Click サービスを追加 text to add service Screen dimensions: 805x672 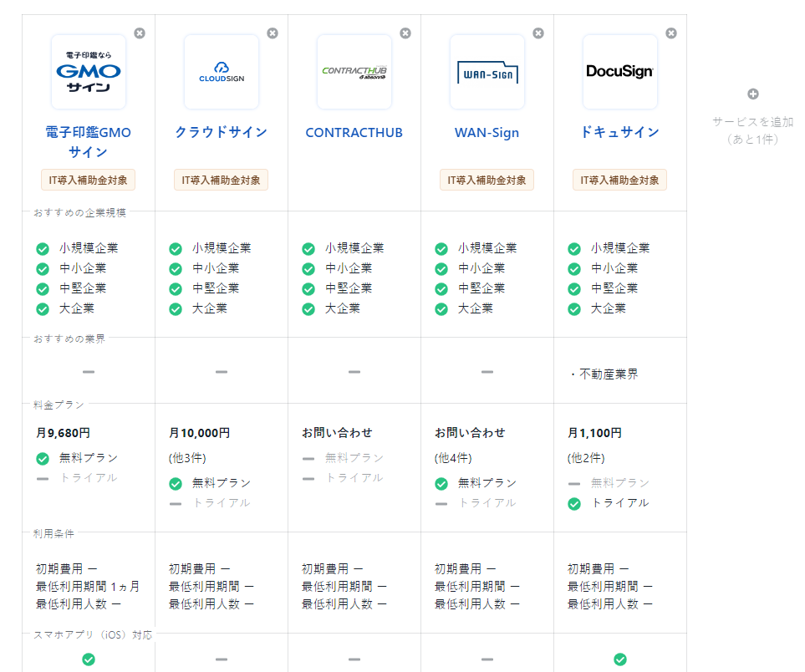[x=752, y=122]
